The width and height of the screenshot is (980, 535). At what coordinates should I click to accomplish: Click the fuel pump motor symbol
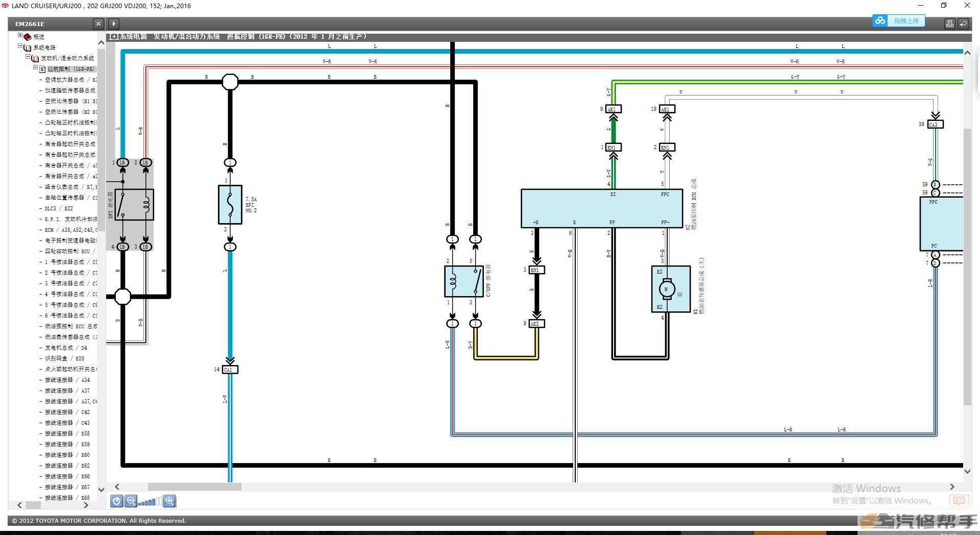pos(667,289)
